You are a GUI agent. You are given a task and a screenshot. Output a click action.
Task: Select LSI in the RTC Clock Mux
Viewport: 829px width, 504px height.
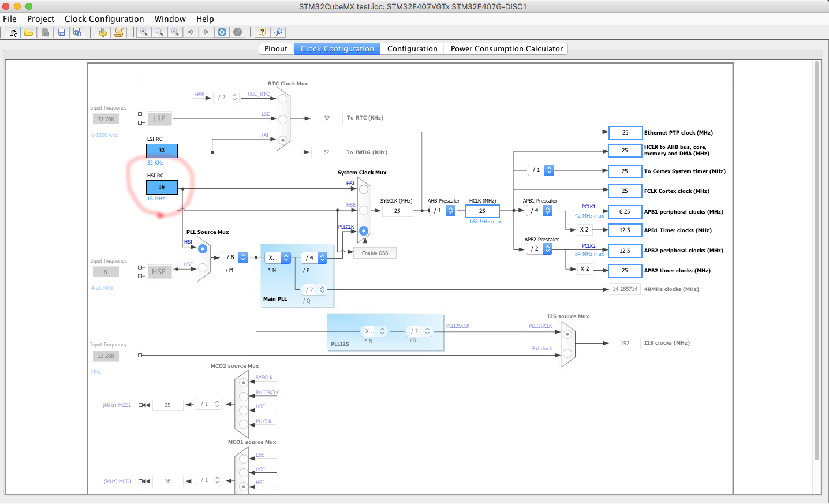coord(283,140)
